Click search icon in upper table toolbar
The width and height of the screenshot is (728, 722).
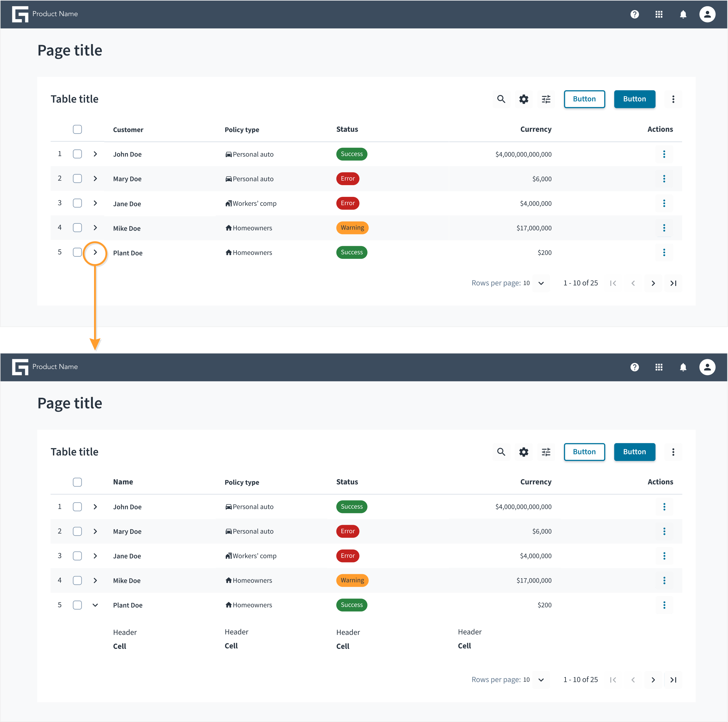(501, 99)
